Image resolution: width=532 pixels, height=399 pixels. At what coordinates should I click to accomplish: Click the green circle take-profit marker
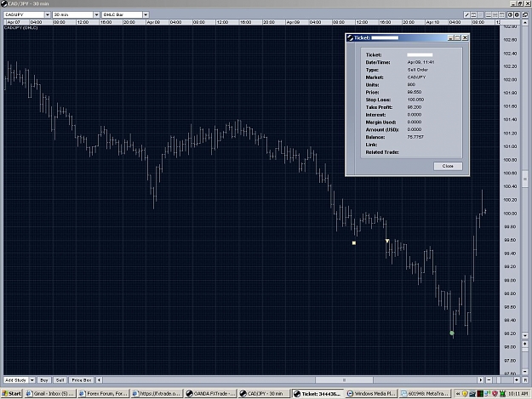[x=452, y=333]
